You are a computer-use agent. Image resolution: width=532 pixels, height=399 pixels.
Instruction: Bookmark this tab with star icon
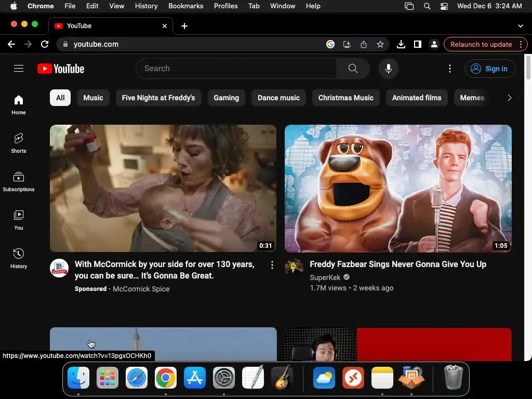(380, 44)
